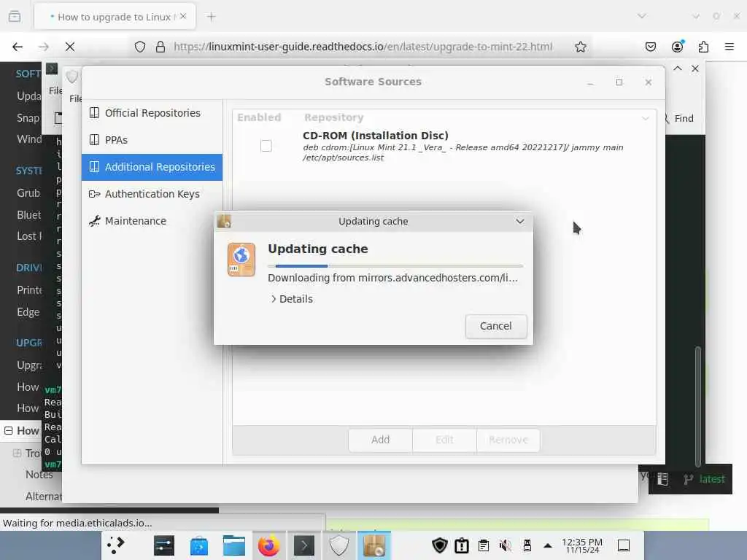This screenshot has width=747, height=560.
Task: Go to Maintenance section
Action: pyautogui.click(x=152, y=221)
